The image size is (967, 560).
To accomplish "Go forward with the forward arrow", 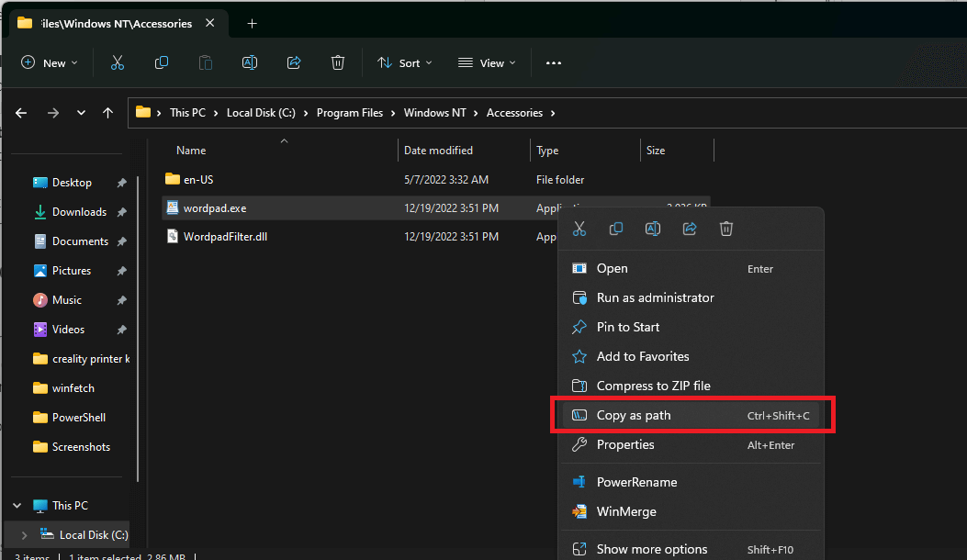I will 53,113.
